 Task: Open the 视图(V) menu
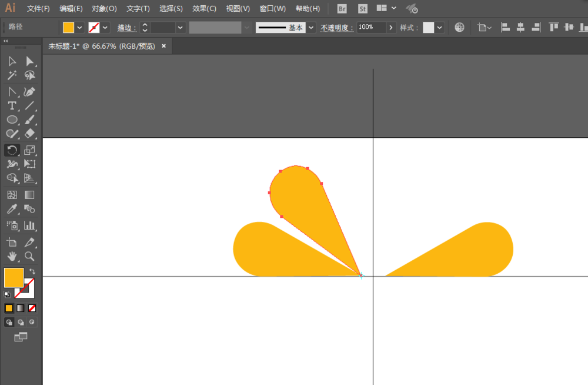pyautogui.click(x=238, y=9)
